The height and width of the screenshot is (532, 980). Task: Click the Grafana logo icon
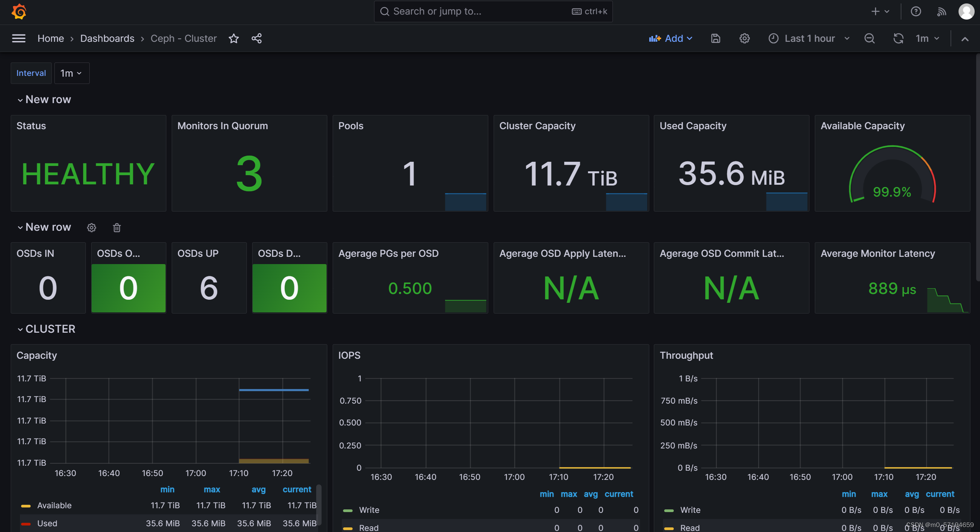coord(19,11)
